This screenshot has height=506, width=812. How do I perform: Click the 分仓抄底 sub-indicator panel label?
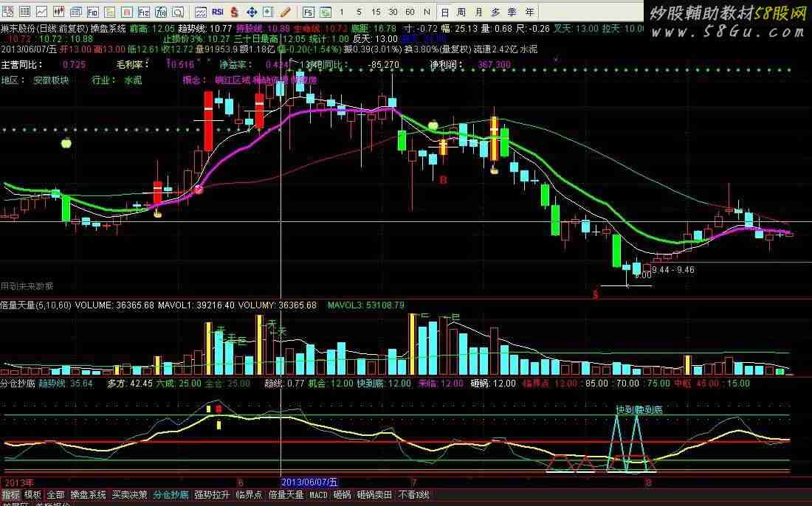click(18, 384)
